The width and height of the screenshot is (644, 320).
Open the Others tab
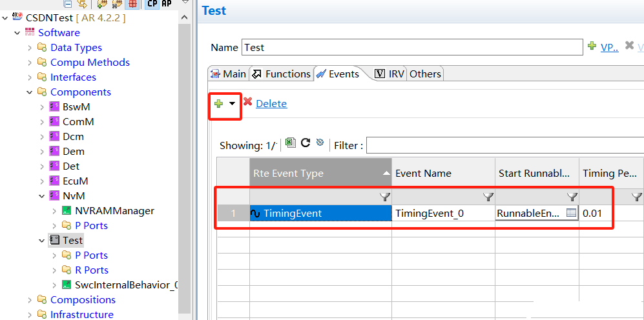(425, 74)
